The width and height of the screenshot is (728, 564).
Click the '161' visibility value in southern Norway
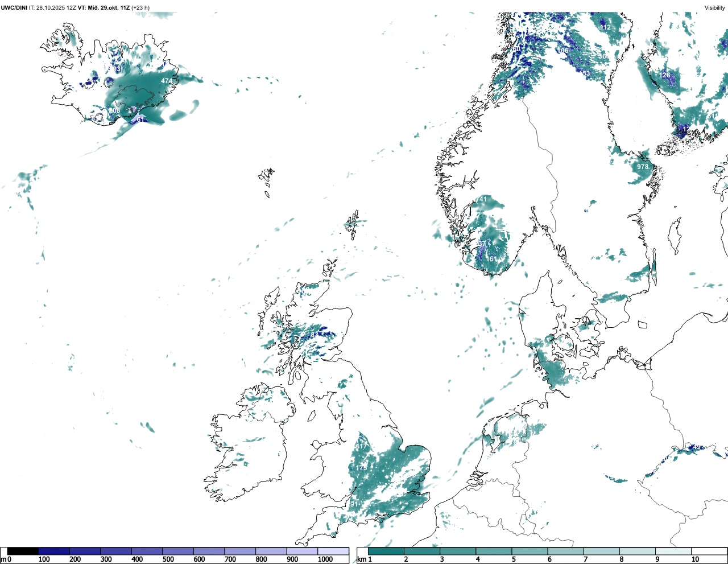click(491, 259)
